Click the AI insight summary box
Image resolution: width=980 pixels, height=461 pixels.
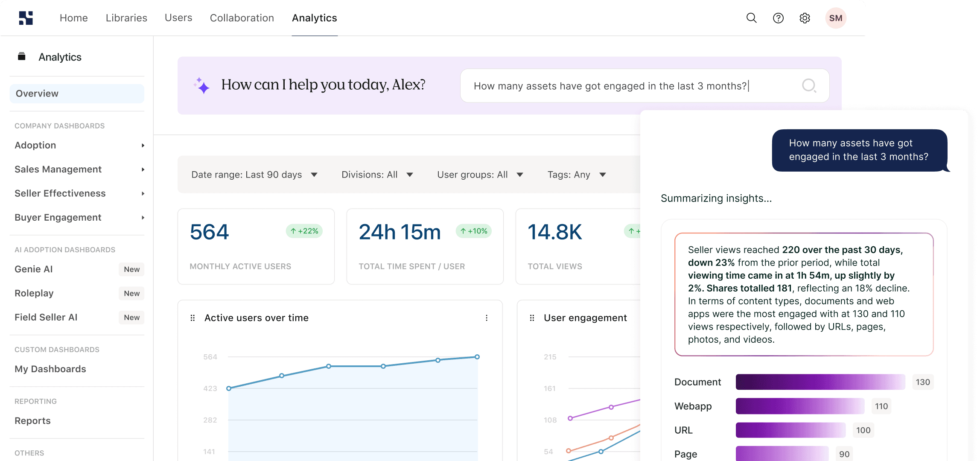(x=804, y=295)
